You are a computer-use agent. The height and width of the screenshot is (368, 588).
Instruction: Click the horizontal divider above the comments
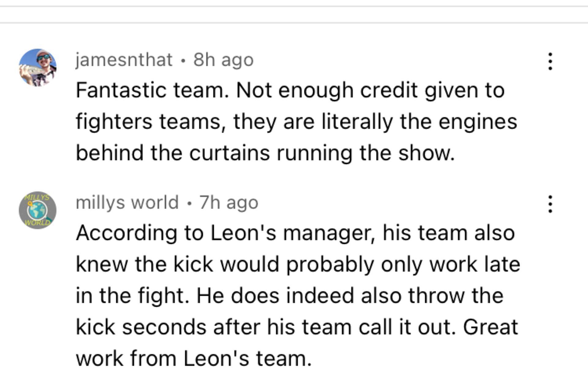[x=294, y=22]
